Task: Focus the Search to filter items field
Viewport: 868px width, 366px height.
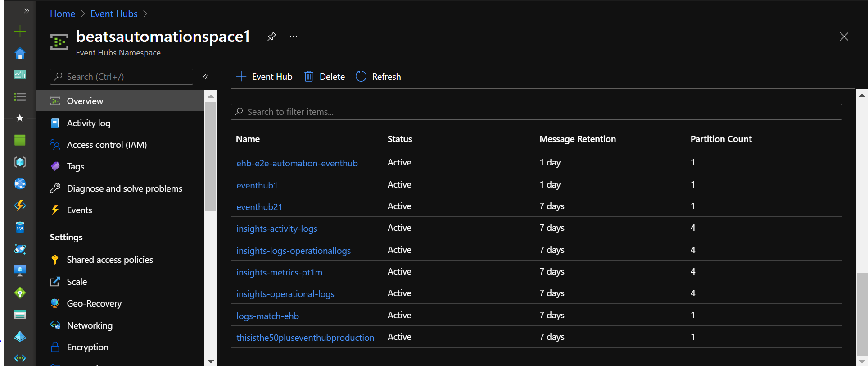Action: click(x=536, y=112)
